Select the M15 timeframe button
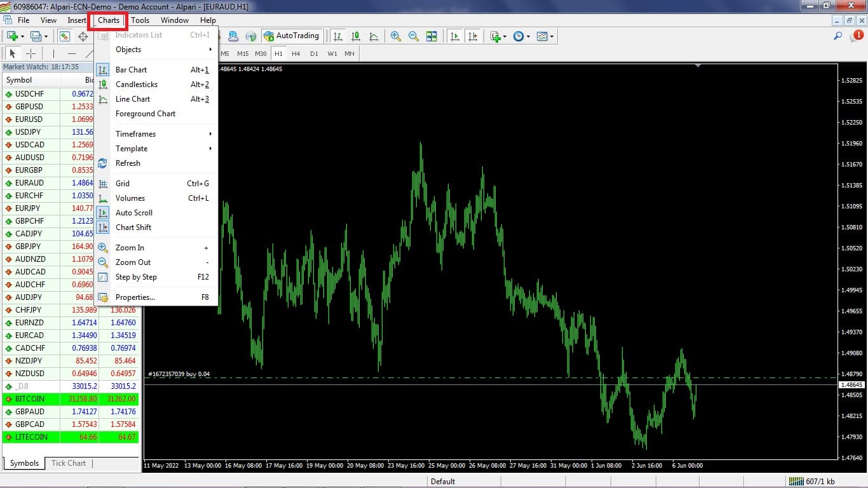Screen dimensions: 868x488 pos(243,54)
